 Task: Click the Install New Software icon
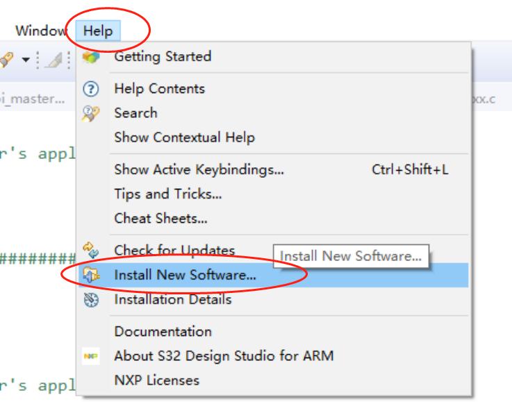point(91,275)
